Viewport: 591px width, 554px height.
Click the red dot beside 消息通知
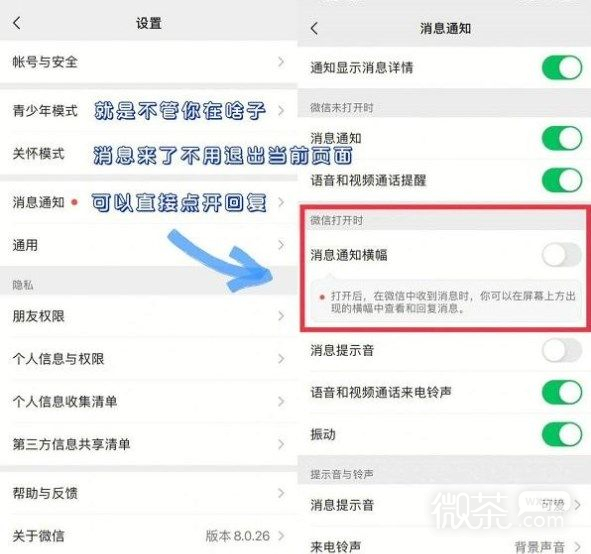[x=74, y=202]
